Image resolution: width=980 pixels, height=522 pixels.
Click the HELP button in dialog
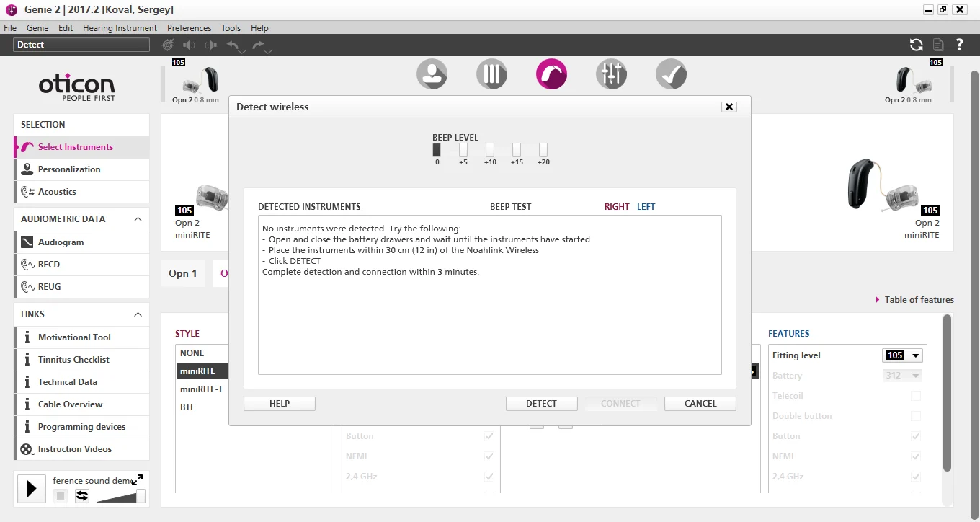(280, 404)
